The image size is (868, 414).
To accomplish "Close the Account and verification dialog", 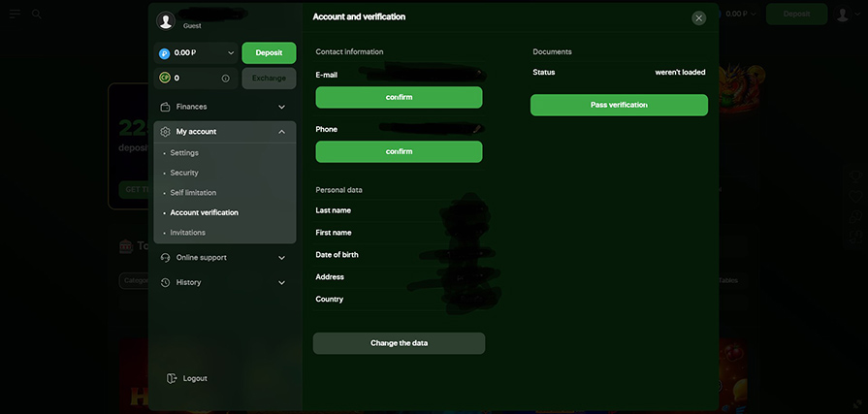I will [x=699, y=17].
